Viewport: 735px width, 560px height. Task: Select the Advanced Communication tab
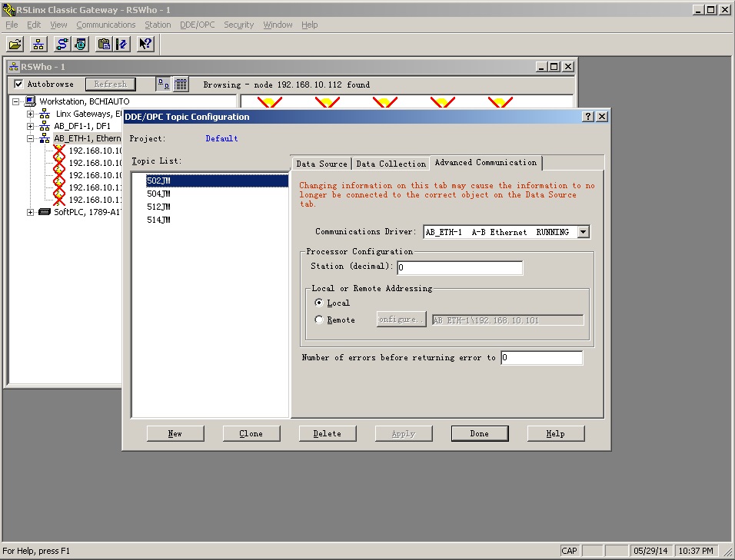pos(486,163)
